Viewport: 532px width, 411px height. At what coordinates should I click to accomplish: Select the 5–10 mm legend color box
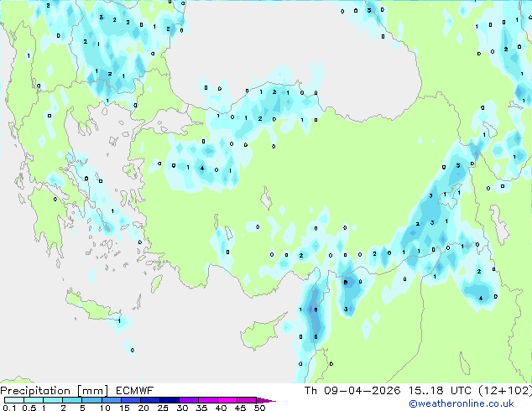coord(91,400)
